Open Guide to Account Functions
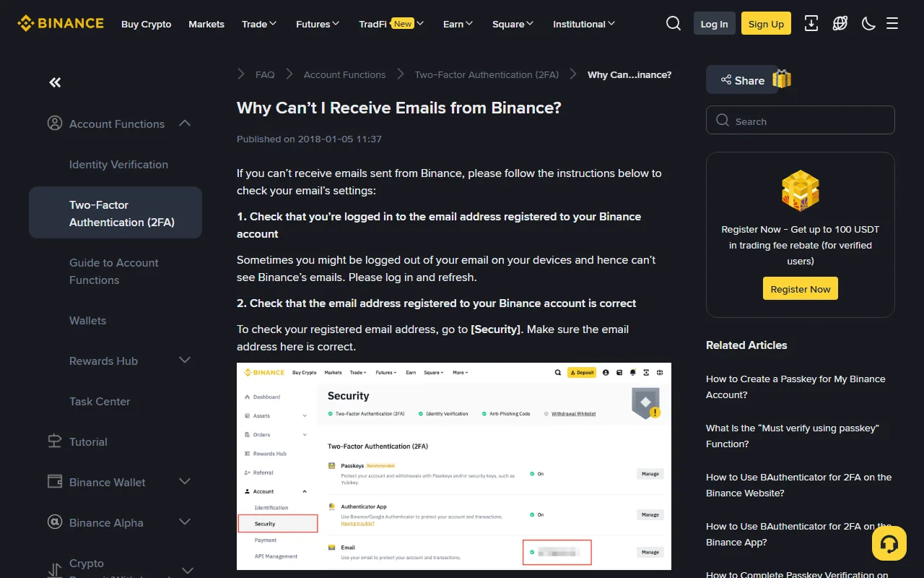The height and width of the screenshot is (578, 924). [115, 271]
